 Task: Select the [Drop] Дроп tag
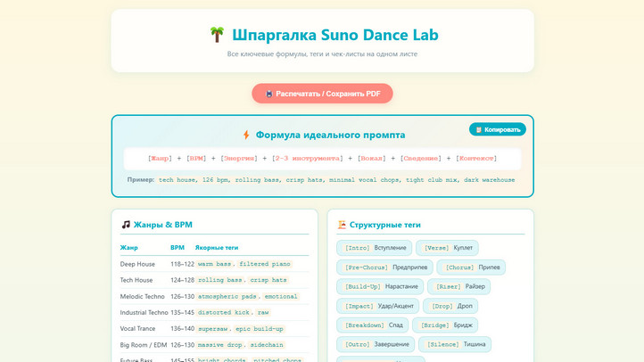coord(450,306)
